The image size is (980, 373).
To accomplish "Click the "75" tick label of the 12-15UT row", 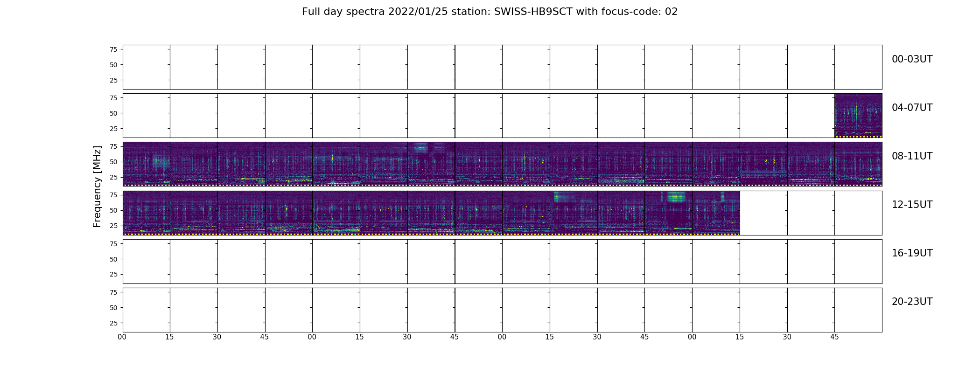I will 113,195.
